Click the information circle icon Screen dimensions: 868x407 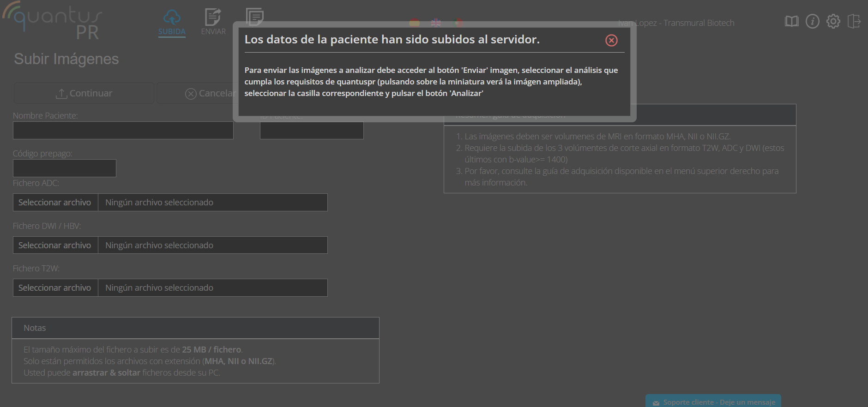tap(812, 21)
